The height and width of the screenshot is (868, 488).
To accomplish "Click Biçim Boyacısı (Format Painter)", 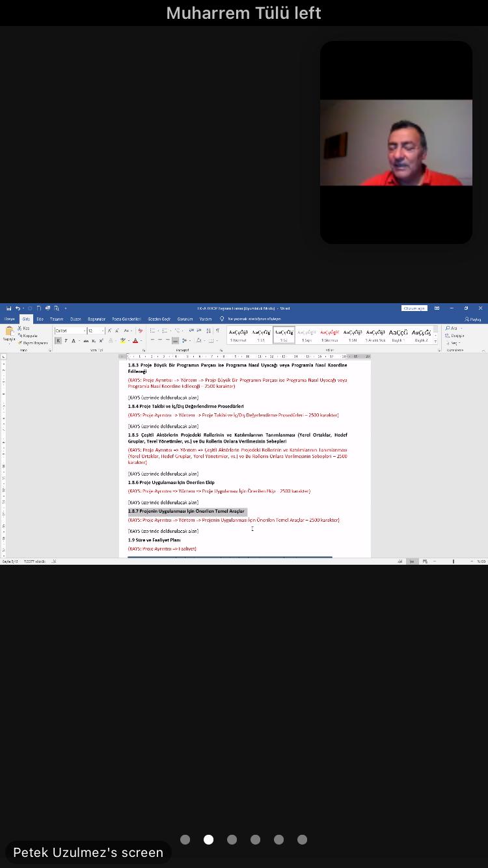I will click(x=33, y=343).
